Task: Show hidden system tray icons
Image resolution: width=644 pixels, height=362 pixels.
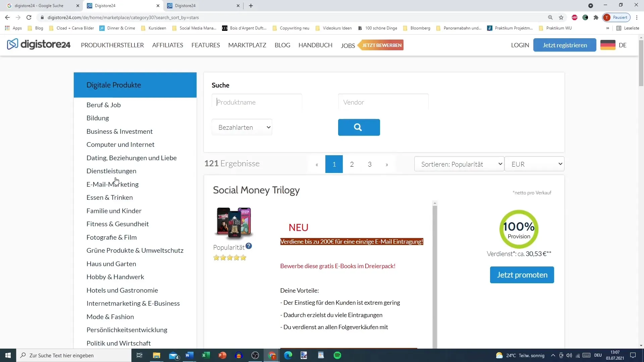Action: [x=553, y=355]
